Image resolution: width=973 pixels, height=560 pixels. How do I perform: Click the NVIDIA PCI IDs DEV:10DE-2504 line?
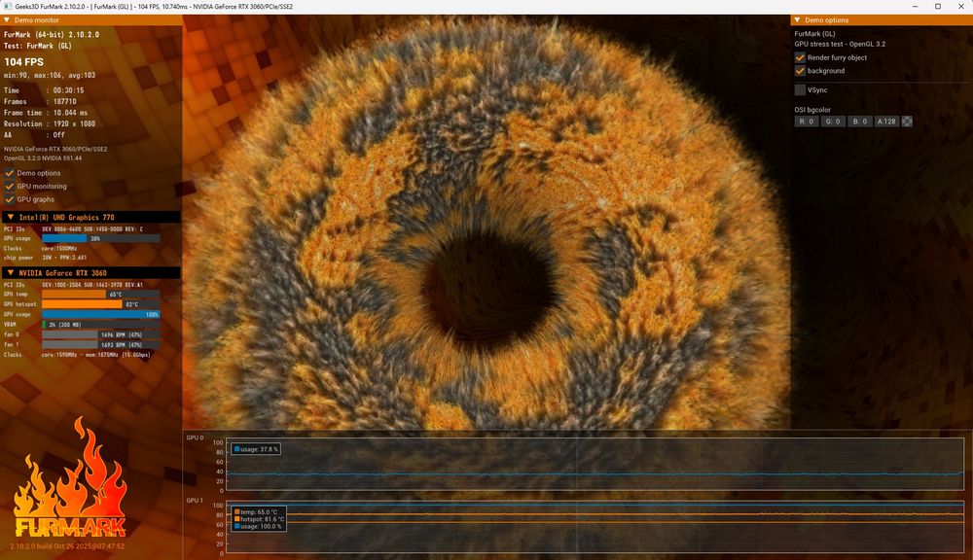point(92,285)
